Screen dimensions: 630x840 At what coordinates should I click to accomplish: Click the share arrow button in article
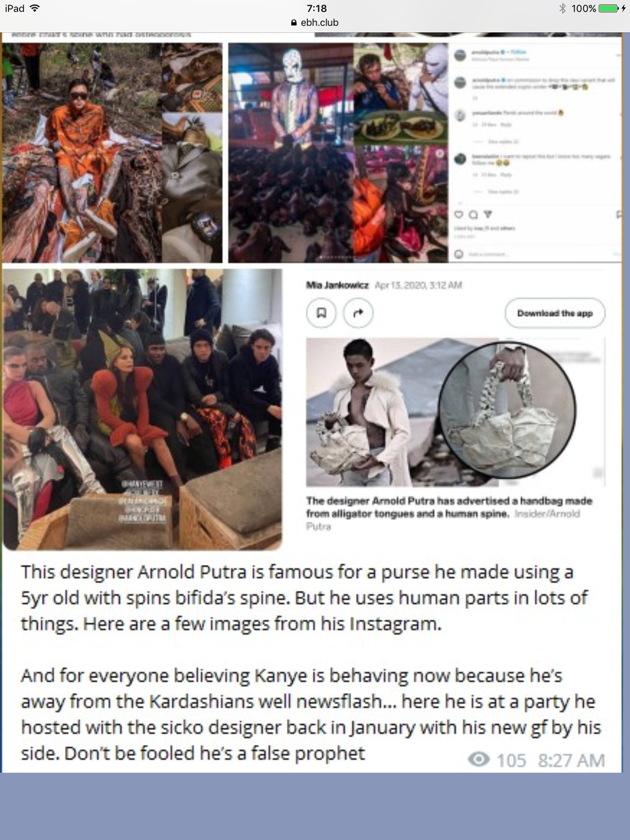tap(358, 313)
